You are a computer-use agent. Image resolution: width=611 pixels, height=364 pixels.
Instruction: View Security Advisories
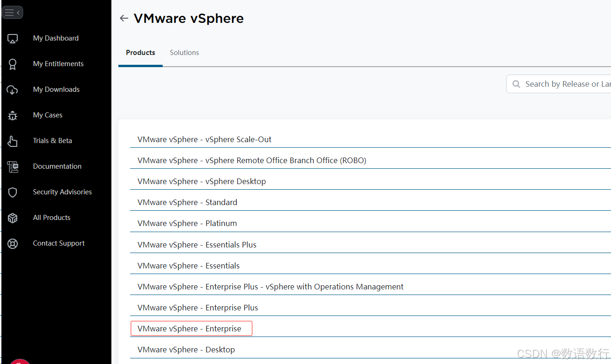tap(62, 192)
